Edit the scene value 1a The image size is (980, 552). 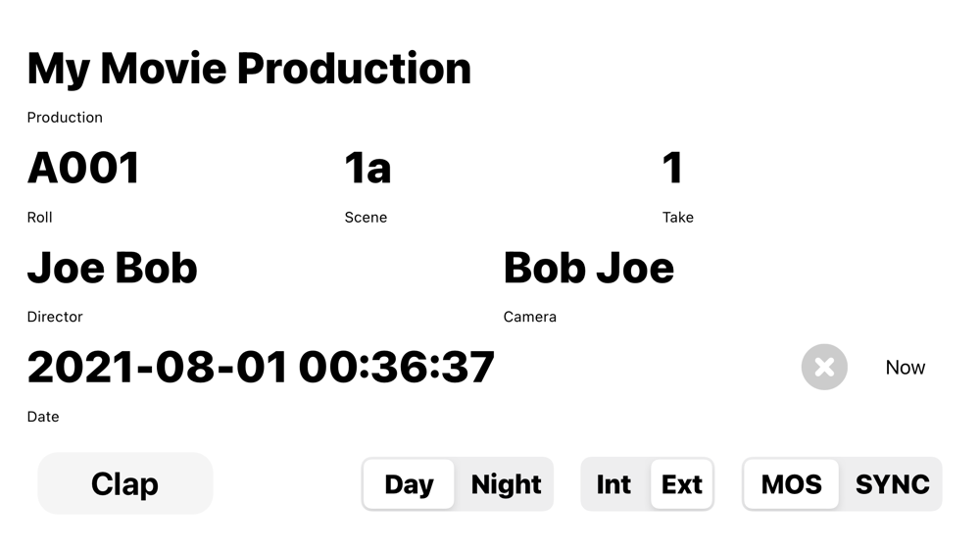pyautogui.click(x=367, y=169)
